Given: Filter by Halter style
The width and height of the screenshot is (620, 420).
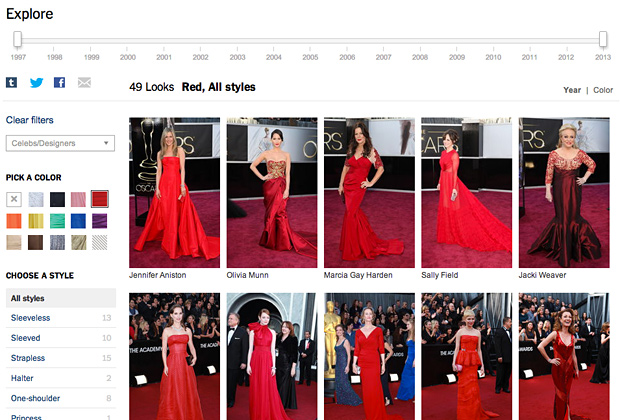Looking at the screenshot, I should 61,378.
